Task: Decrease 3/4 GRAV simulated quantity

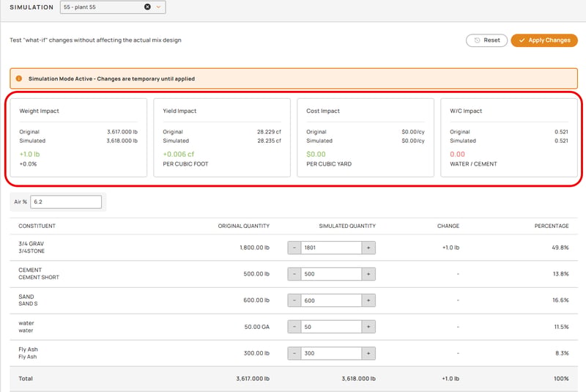Action: pyautogui.click(x=294, y=248)
